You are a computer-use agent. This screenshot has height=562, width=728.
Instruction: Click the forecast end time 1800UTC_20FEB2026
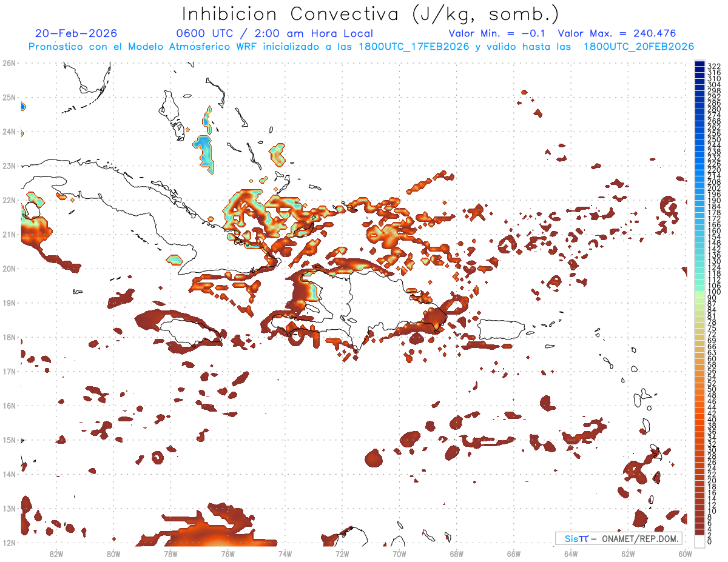(x=639, y=47)
